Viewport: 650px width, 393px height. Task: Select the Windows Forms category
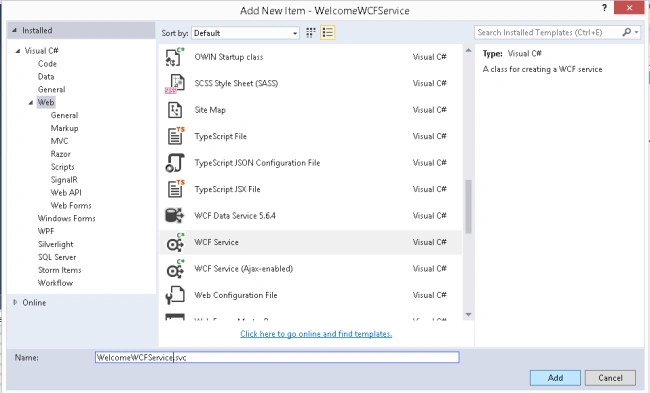(66, 218)
